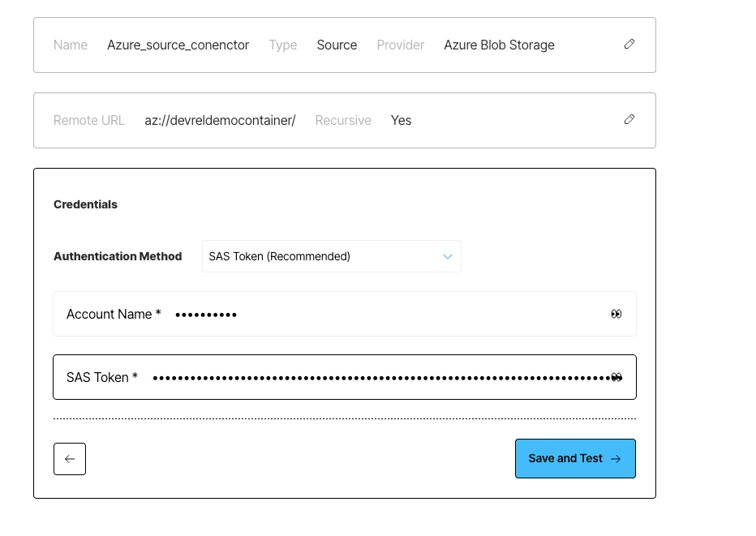The width and height of the screenshot is (756, 536).
Task: Show the hidden SAS Token value
Action: [616, 377]
